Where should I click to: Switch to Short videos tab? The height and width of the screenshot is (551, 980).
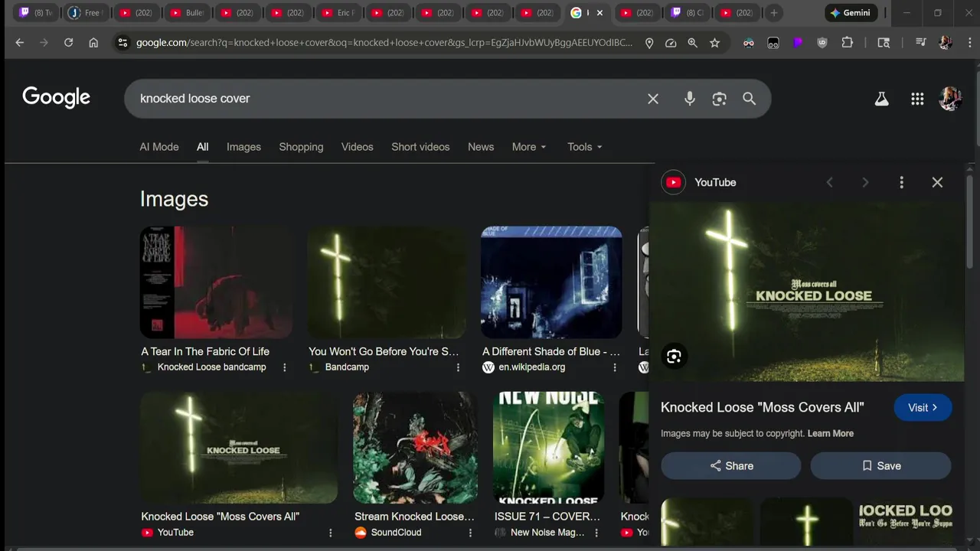coord(420,147)
